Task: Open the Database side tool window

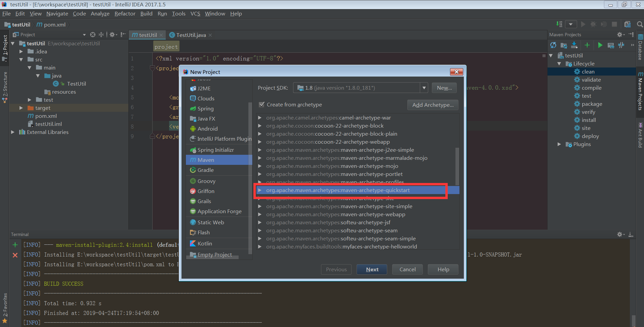Action: (x=640, y=47)
